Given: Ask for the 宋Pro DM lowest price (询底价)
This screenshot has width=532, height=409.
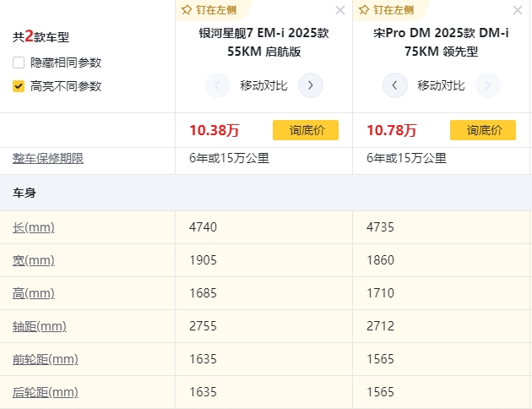Looking at the screenshot, I should click(483, 130).
